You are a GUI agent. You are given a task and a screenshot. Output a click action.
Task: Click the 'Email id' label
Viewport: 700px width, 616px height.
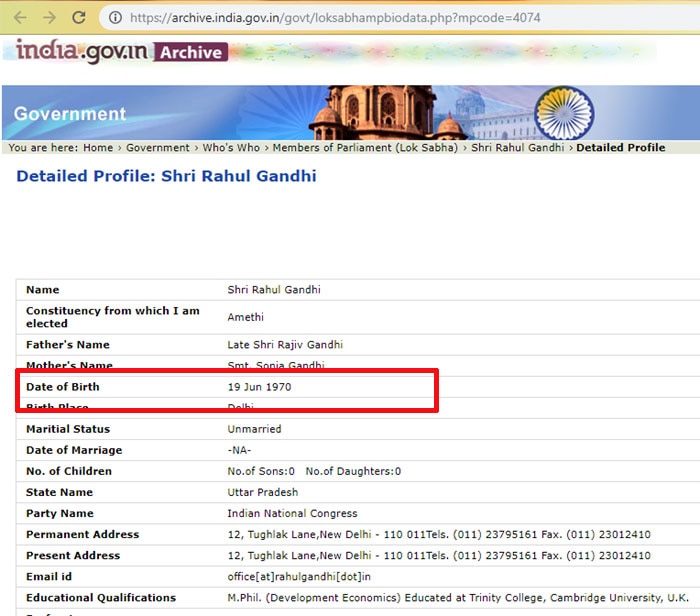point(49,577)
